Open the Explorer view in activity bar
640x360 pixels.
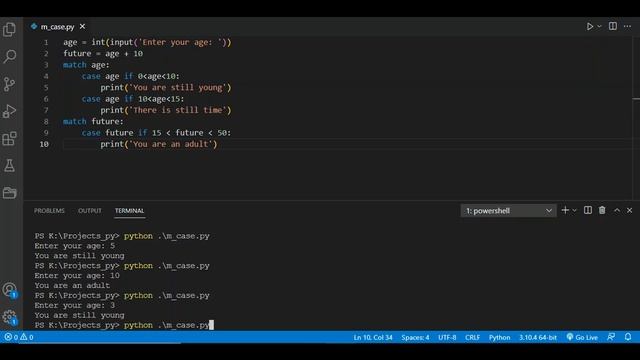(9, 29)
